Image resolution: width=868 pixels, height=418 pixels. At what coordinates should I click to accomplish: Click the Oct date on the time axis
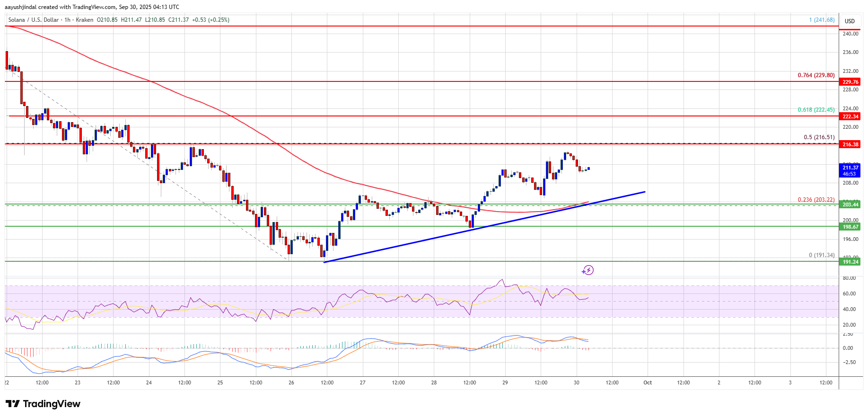pos(648,382)
